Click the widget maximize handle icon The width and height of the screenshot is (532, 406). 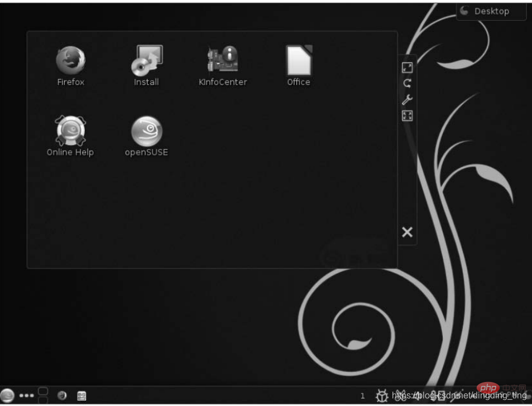(x=407, y=115)
